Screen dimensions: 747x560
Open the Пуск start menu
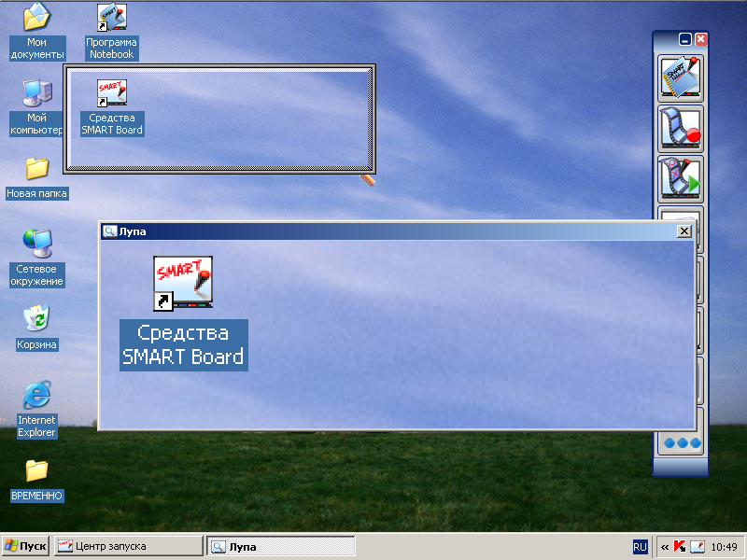point(25,546)
